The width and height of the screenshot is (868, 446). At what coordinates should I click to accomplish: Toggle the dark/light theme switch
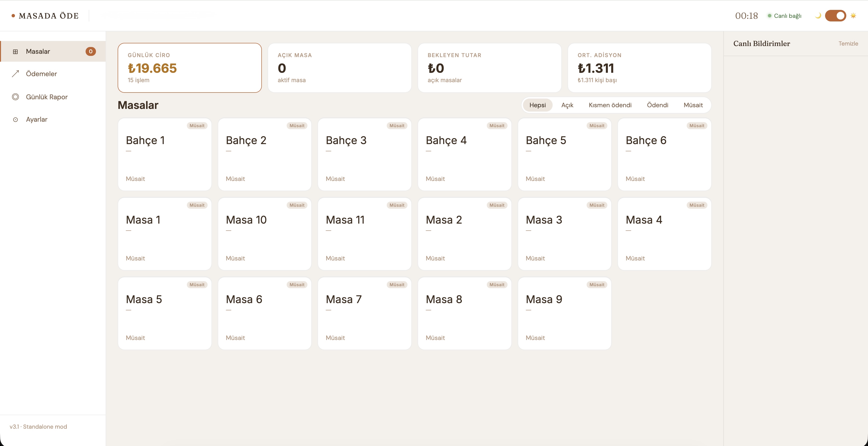[x=835, y=15]
